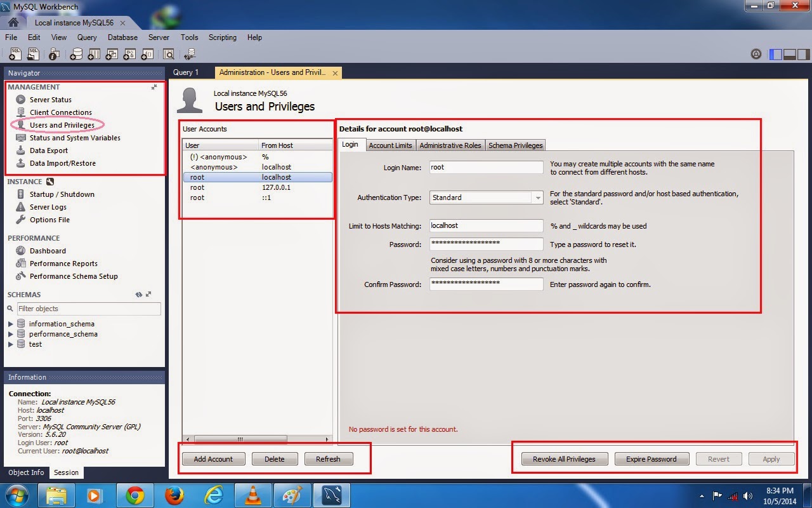Screen dimensions: 812x508
Task: Open Data Import/Restore
Action: 62,163
